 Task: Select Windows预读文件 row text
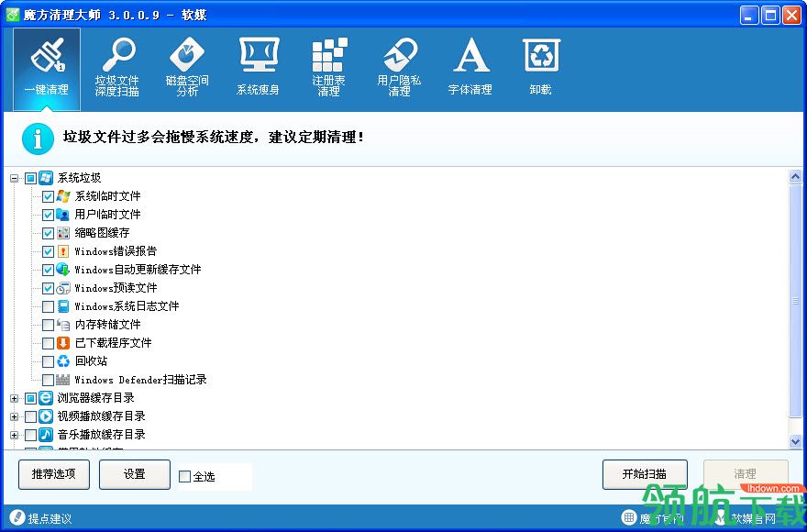pyautogui.click(x=116, y=288)
